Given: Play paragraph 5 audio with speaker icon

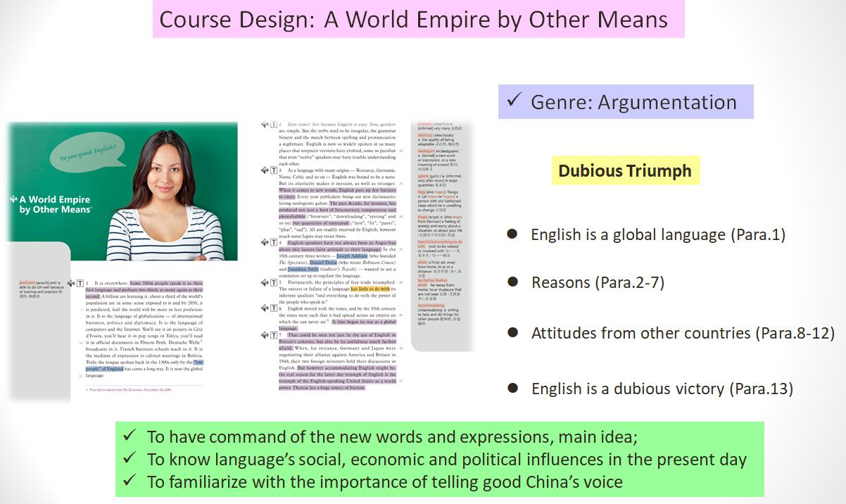Looking at the screenshot, I should pos(265,282).
